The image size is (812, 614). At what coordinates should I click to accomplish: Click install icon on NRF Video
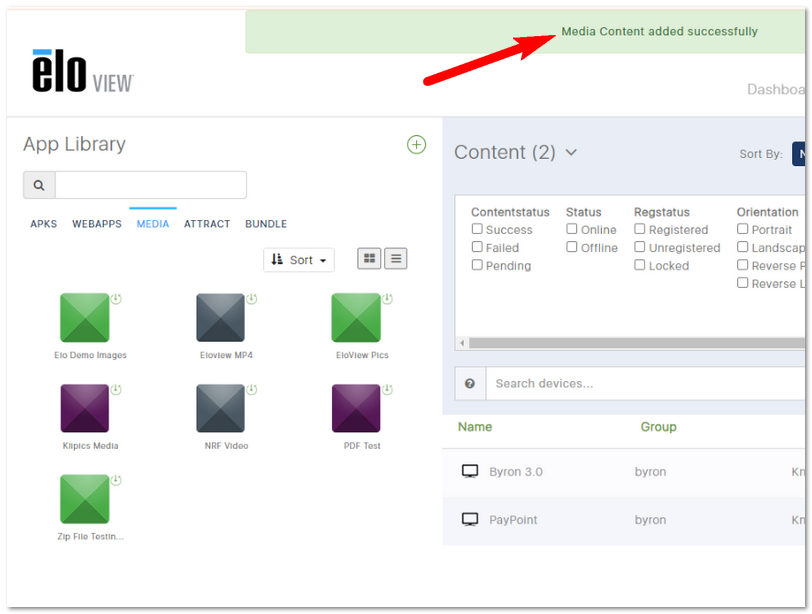[x=252, y=389]
